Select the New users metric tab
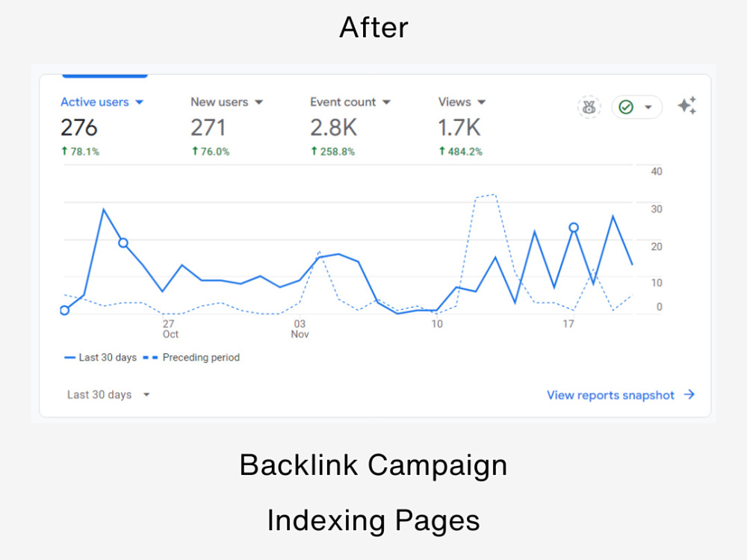This screenshot has height=560, width=747. pos(219,102)
